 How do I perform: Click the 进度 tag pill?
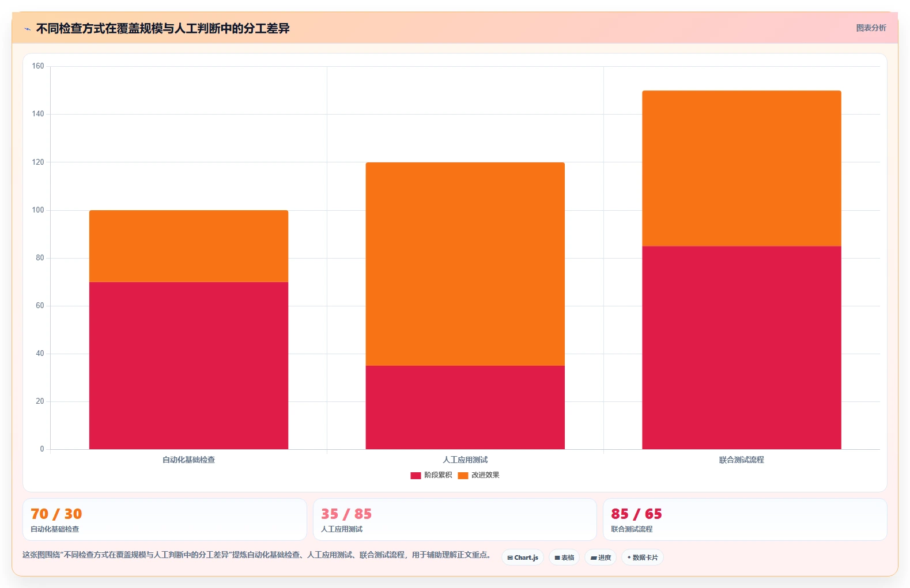tap(601, 557)
